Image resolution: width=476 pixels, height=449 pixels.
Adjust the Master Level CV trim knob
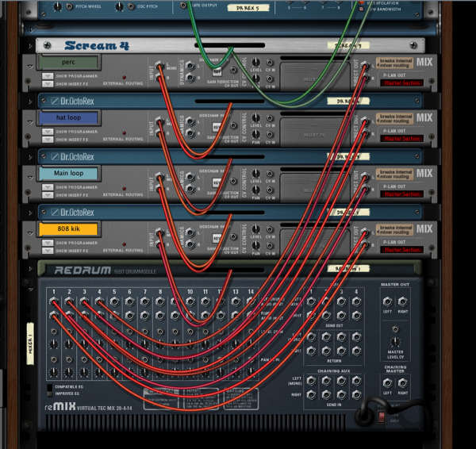395,342
